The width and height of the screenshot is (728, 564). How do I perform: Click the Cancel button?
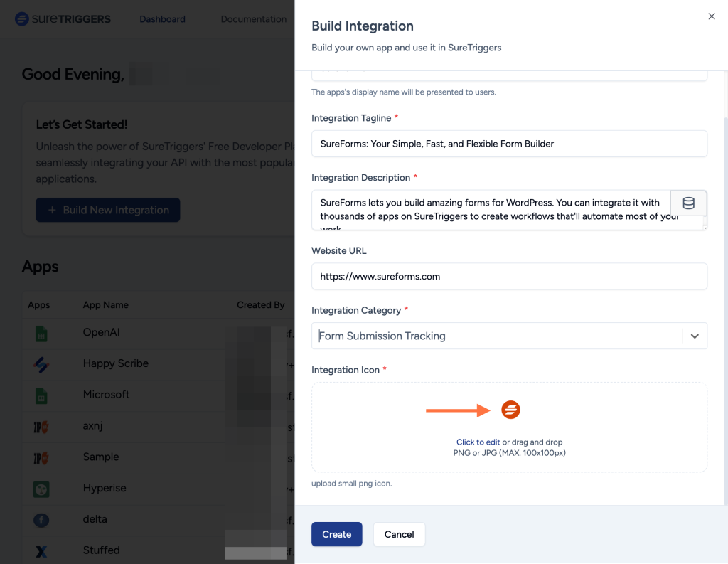click(x=399, y=534)
